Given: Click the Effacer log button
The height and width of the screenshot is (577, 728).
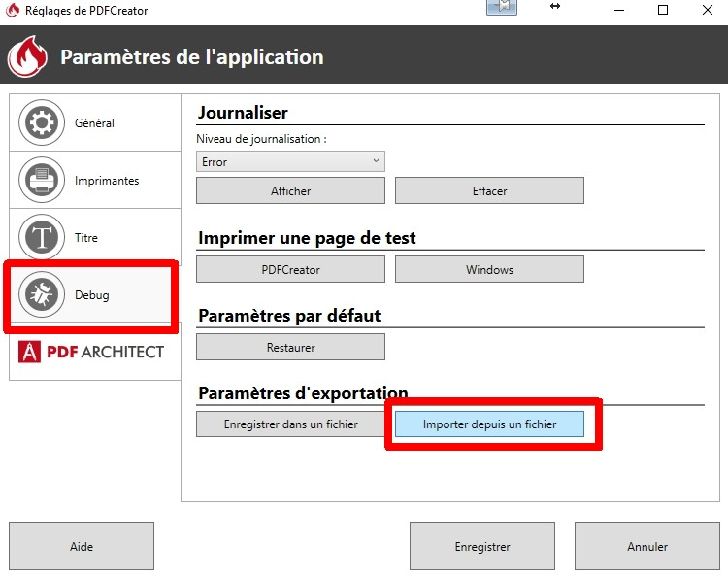Looking at the screenshot, I should coord(489,190).
